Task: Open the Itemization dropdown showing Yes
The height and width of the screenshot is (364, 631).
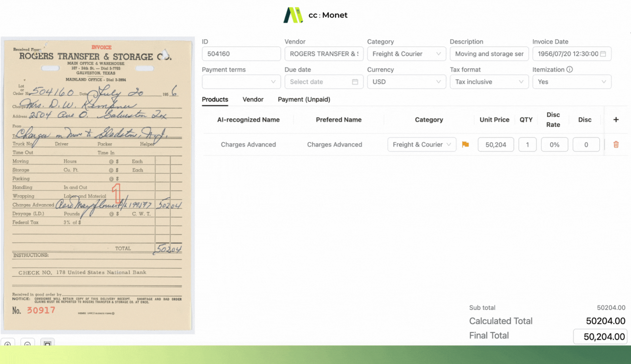Action: click(x=572, y=82)
